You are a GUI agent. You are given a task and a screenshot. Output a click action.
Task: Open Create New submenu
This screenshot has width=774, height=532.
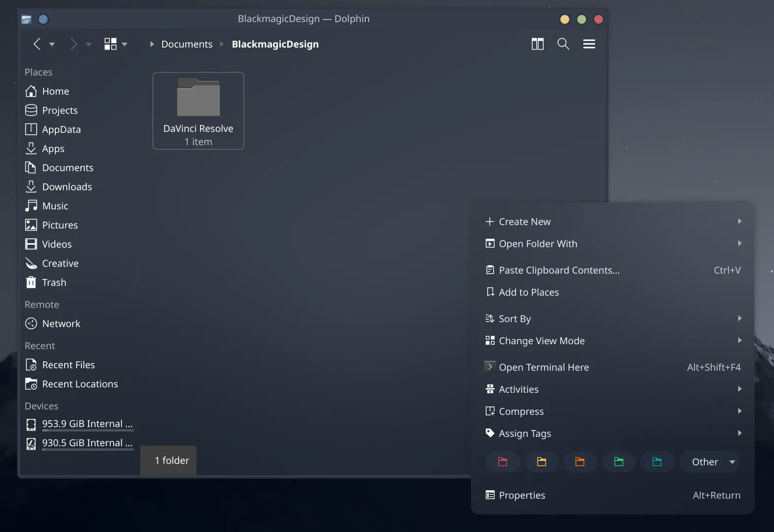(x=613, y=222)
